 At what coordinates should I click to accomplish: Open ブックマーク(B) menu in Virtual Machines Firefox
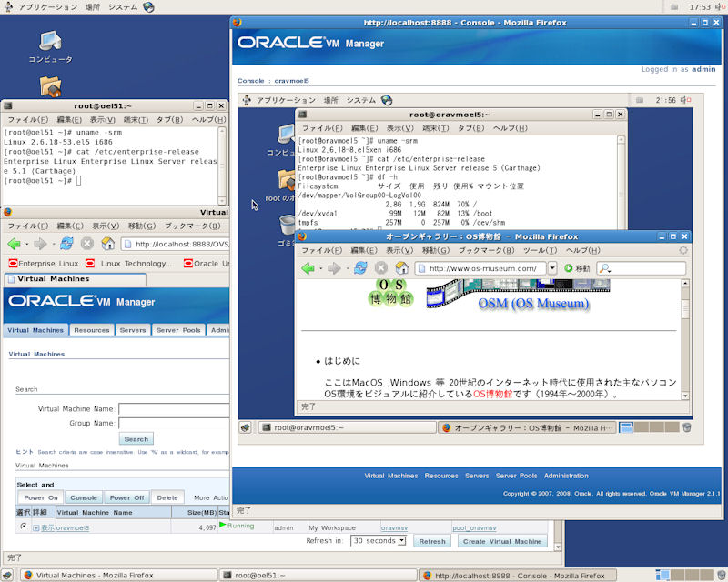point(193,226)
